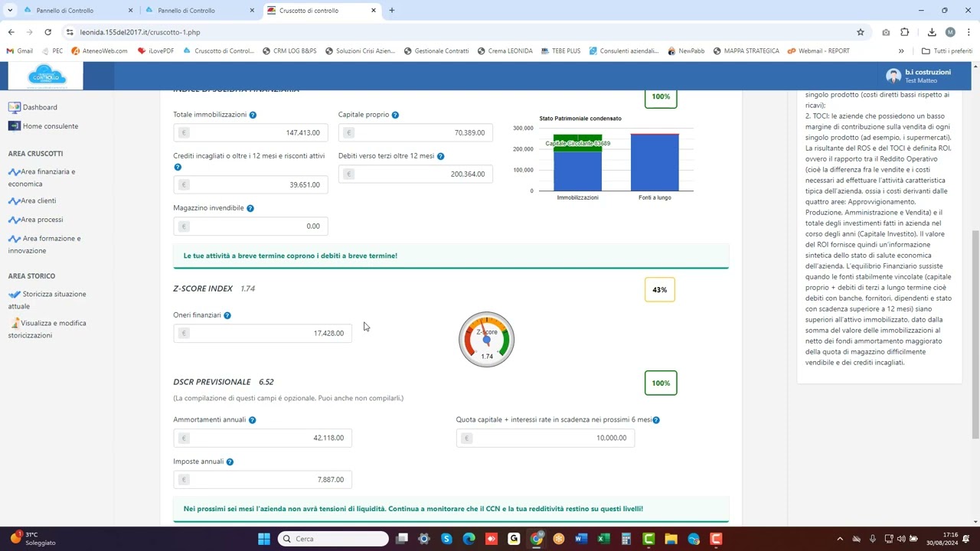Click the Oneri finanziari input field
This screenshot has height=551, width=980.
pos(263,334)
